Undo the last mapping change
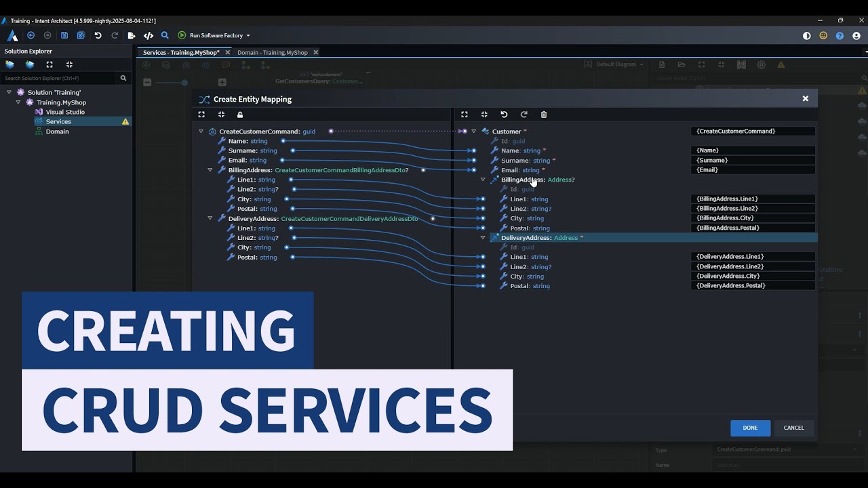868x488 pixels. [x=504, y=115]
